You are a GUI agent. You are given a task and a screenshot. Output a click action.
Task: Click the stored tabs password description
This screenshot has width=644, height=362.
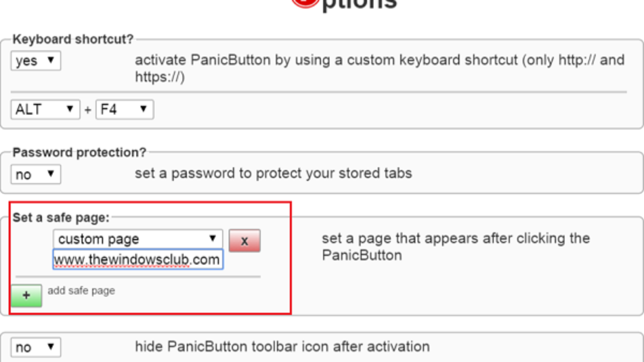click(273, 173)
